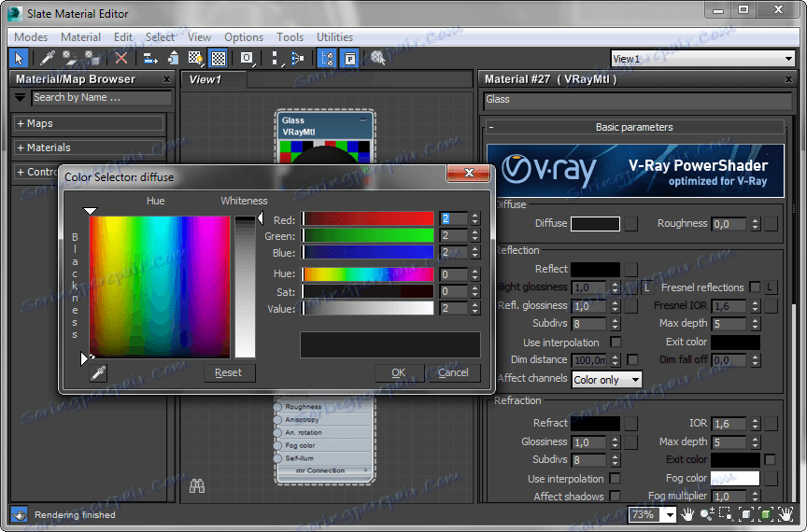The image size is (807, 532).
Task: Collapse Glass node with minus button
Action: coord(363,119)
